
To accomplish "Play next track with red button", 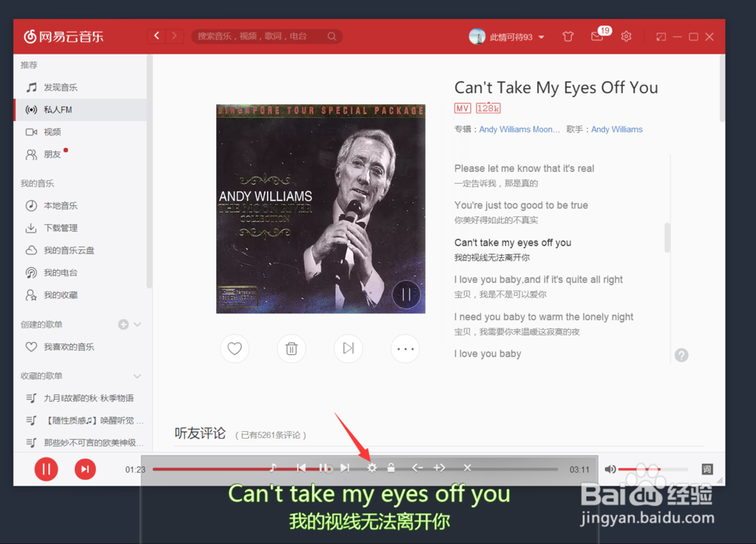I will pos(85,469).
